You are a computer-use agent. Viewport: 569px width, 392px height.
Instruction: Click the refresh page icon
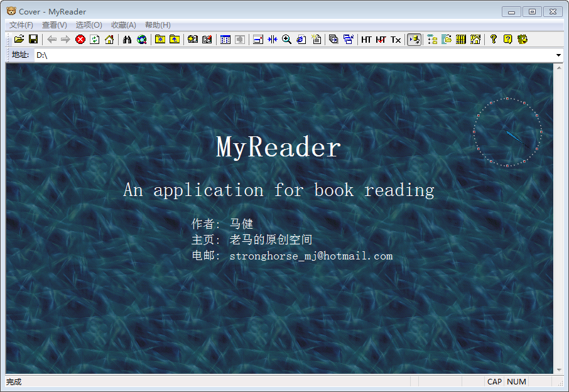click(x=95, y=40)
